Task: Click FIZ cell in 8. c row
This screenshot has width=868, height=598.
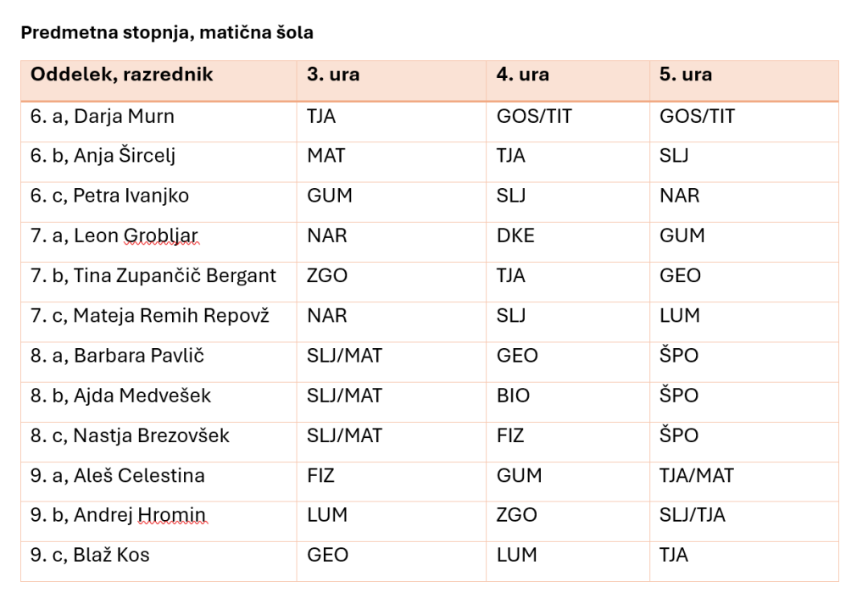Action: click(x=568, y=441)
